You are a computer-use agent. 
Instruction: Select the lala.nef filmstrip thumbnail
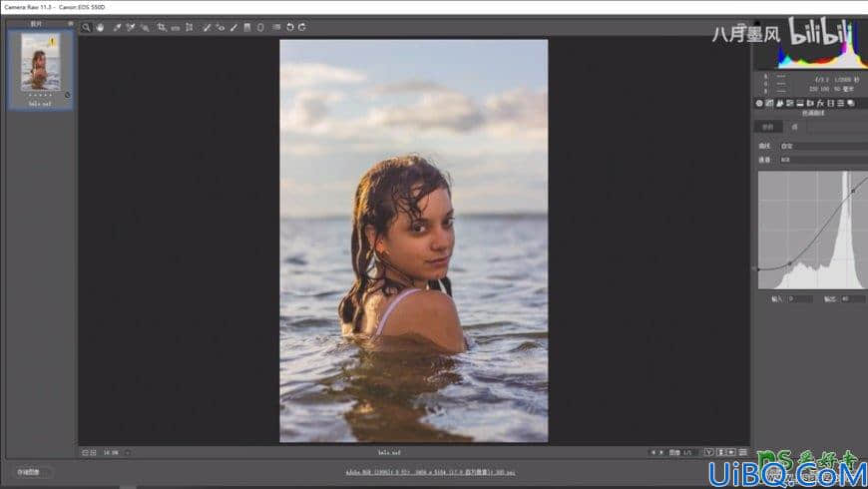(x=40, y=62)
